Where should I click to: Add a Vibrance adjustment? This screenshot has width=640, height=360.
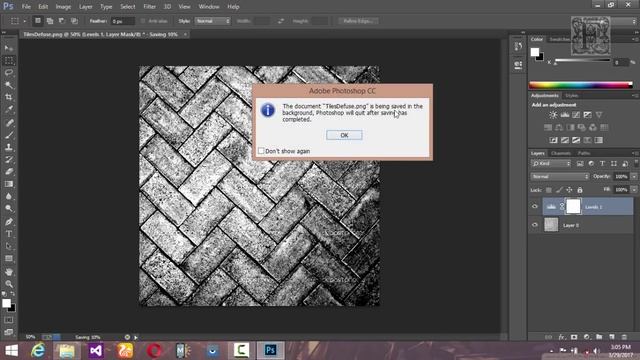[599, 115]
